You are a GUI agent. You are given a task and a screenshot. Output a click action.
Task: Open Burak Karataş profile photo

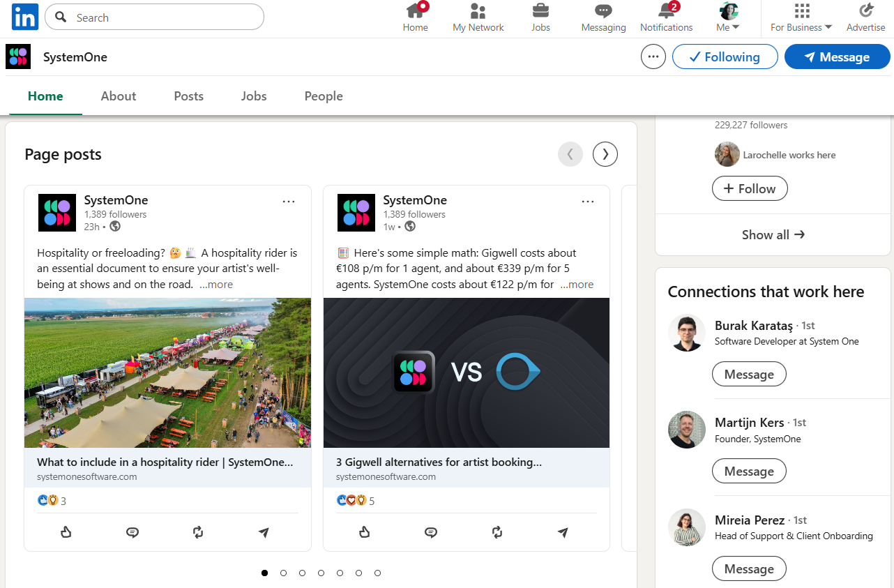click(687, 333)
